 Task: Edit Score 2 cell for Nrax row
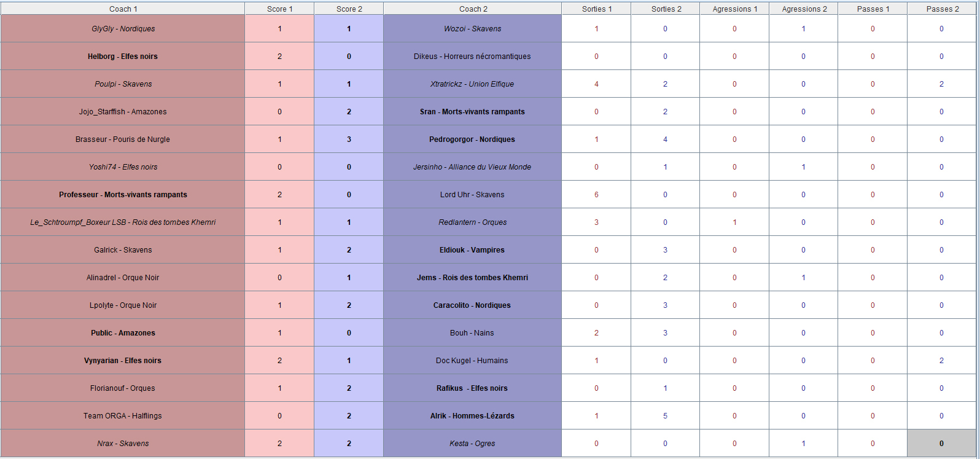[349, 444]
